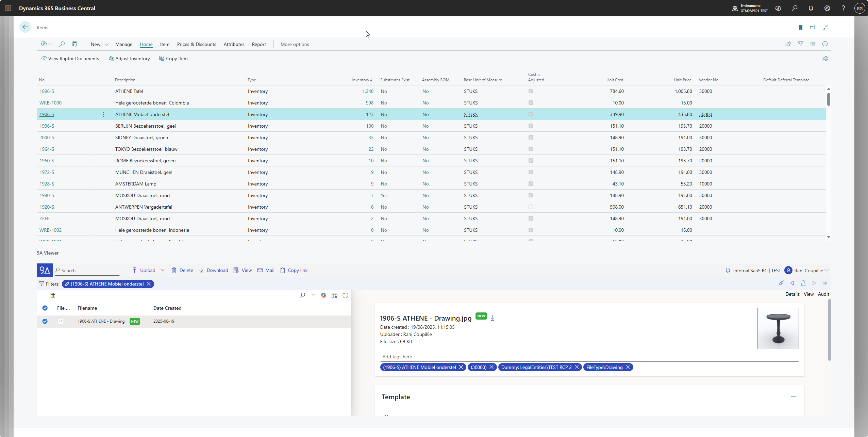Expand the New button dropdown arrow
The width and height of the screenshot is (868, 437).
(x=107, y=45)
